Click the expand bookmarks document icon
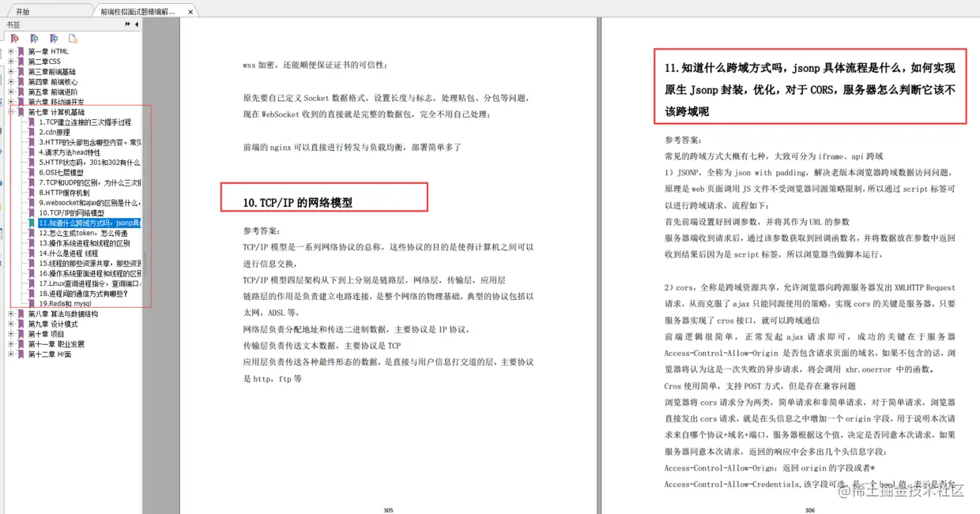The image size is (980, 514). (73, 38)
